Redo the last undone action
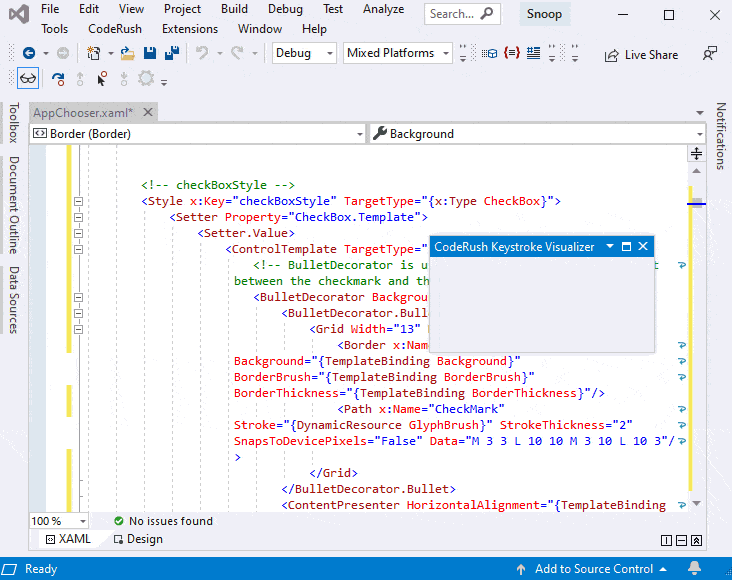This screenshot has height=580, width=732. coord(238,53)
